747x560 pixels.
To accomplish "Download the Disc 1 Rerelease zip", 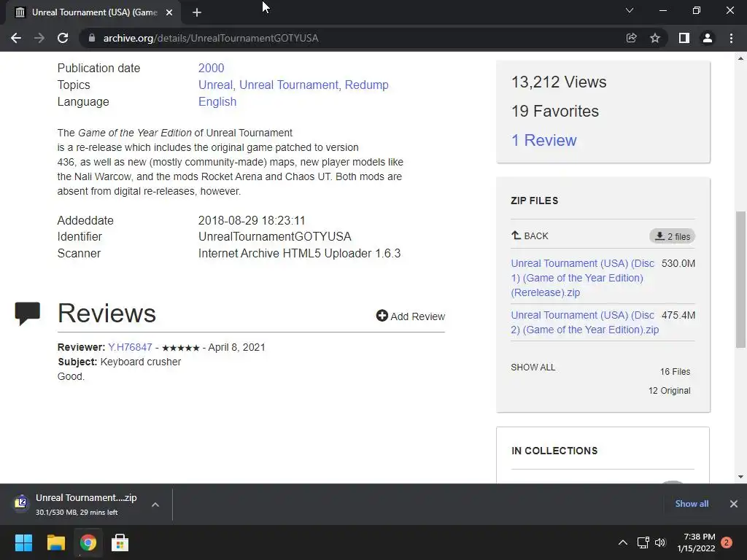I will coord(582,278).
